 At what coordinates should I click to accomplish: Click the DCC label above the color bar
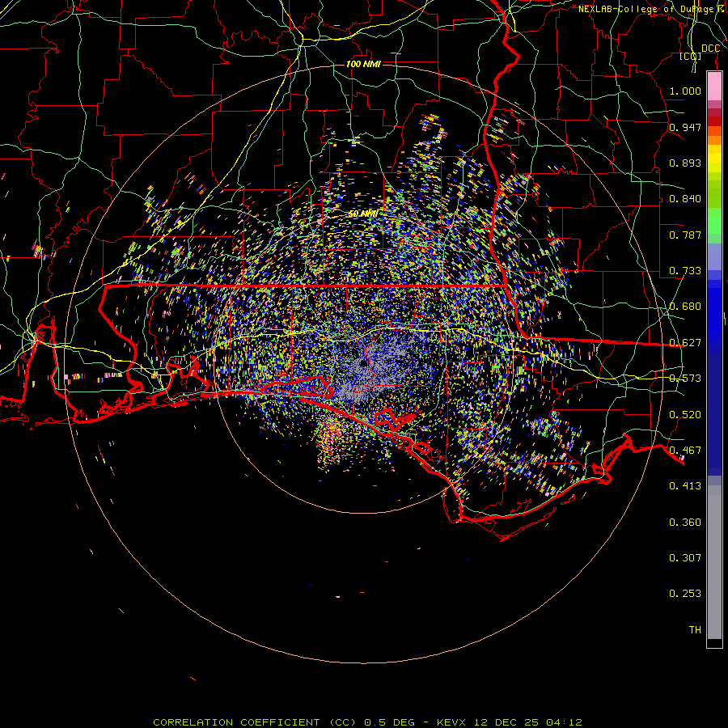click(710, 49)
